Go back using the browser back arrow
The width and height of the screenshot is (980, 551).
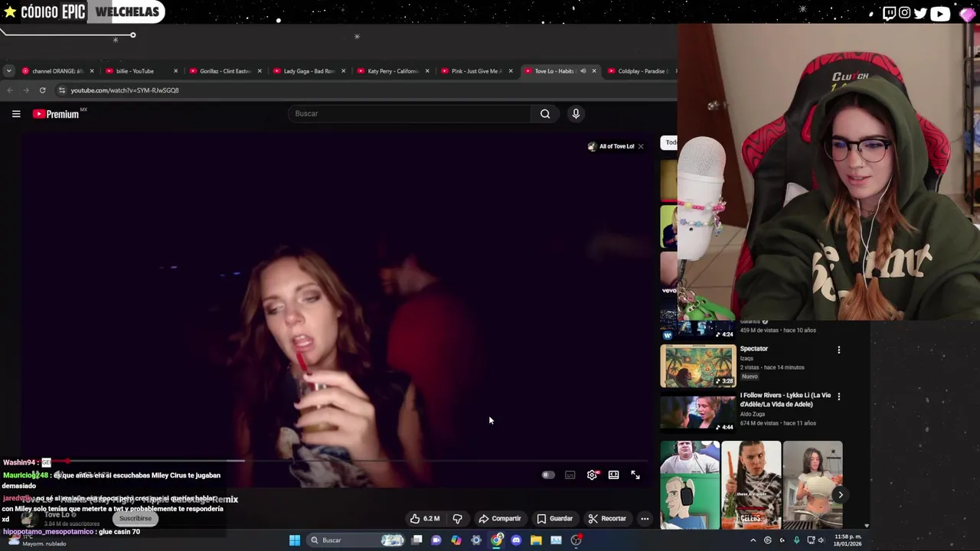pyautogui.click(x=10, y=90)
